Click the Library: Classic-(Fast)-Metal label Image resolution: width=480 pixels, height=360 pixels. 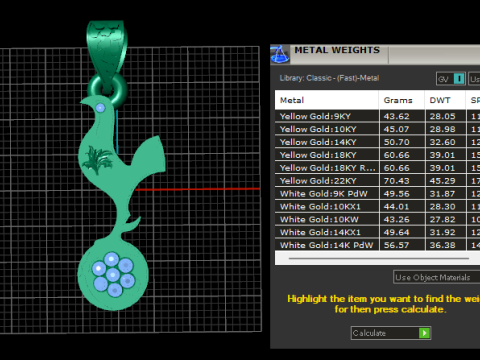[x=329, y=78]
